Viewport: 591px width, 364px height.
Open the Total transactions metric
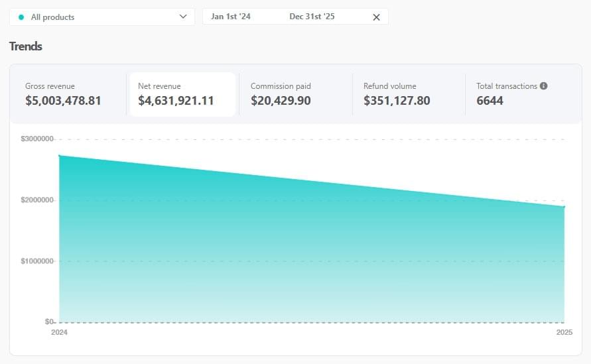(517, 94)
